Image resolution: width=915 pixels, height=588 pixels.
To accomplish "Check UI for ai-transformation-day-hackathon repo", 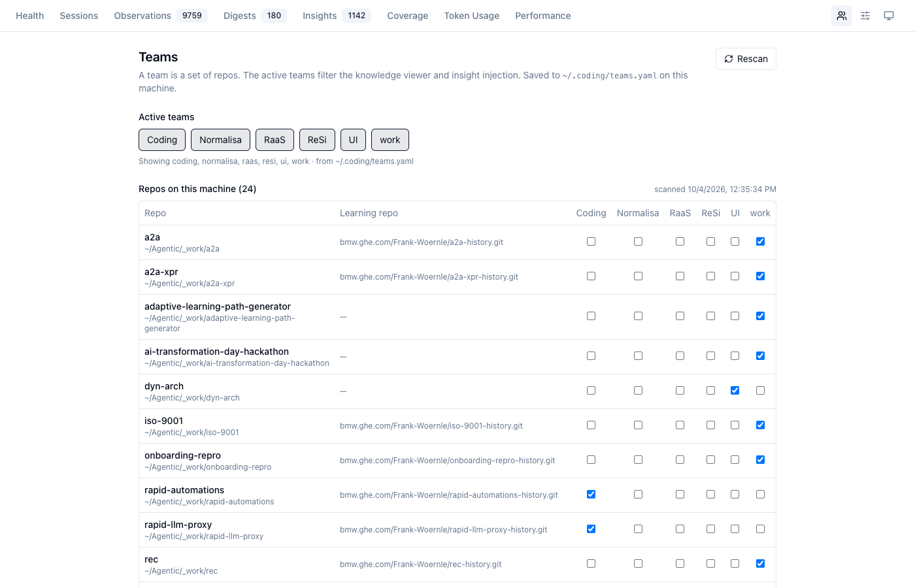I will (x=735, y=356).
